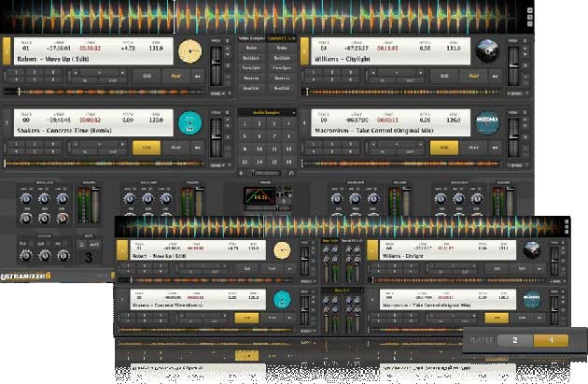Click the Macromism deck's teal album artwork
This screenshot has width=588, height=384.
pos(486,122)
